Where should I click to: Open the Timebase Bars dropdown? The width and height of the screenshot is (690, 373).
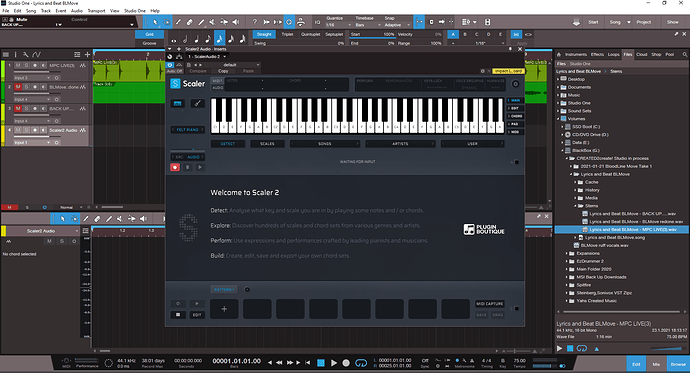tap(368, 25)
